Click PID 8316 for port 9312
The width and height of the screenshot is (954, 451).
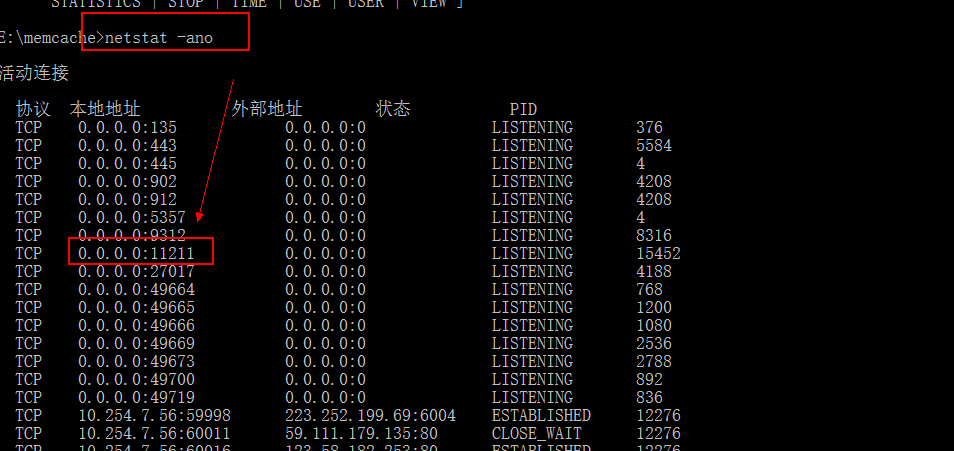(653, 236)
